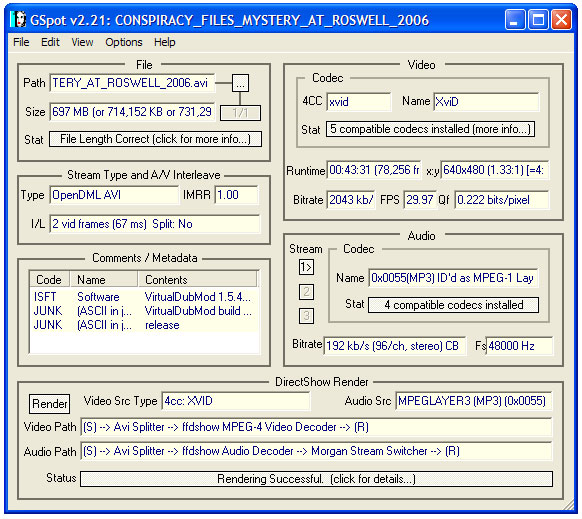
Task: Click the Fs field showing 48000 Hz
Action: [x=519, y=346]
